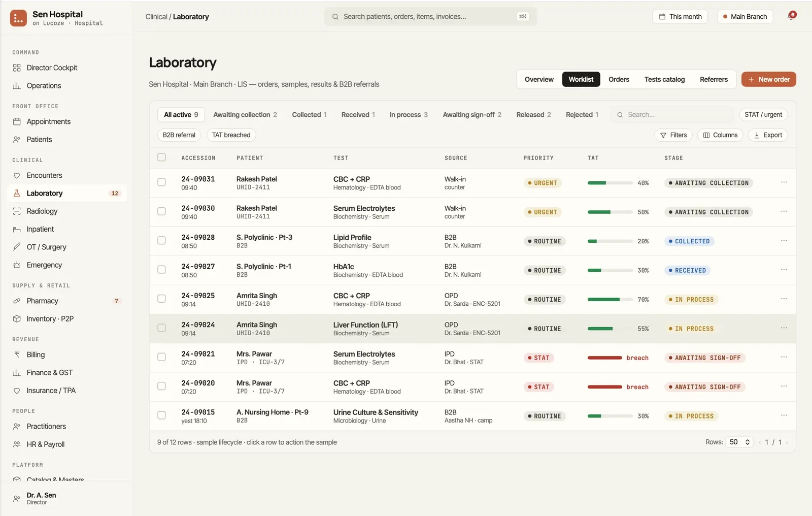812x516 pixels.
Task: Click the Inventory box icon
Action: click(17, 319)
